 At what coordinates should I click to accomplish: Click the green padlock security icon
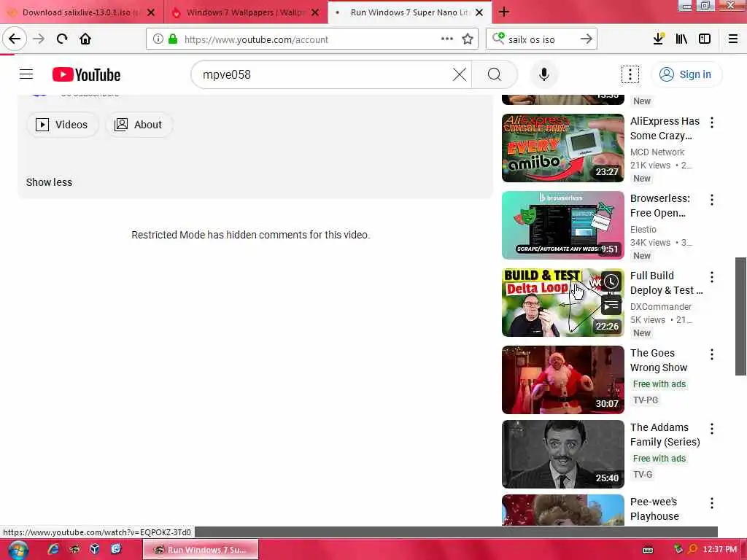pyautogui.click(x=173, y=39)
